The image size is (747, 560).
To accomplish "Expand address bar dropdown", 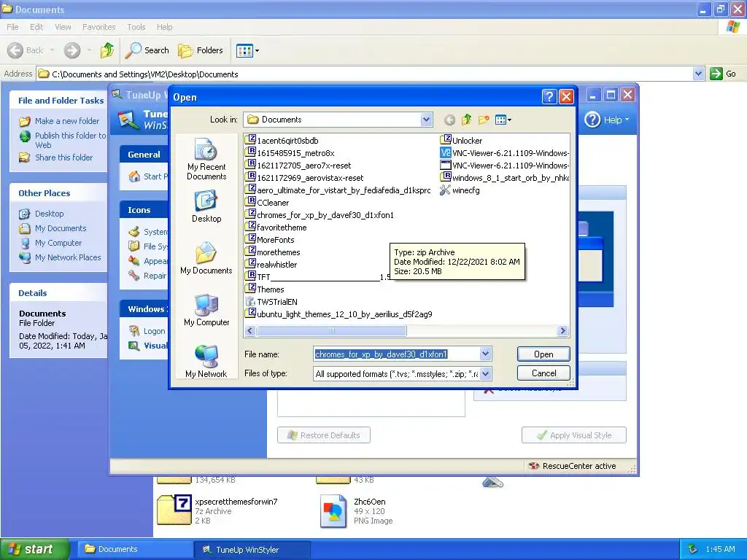I will 698,74.
